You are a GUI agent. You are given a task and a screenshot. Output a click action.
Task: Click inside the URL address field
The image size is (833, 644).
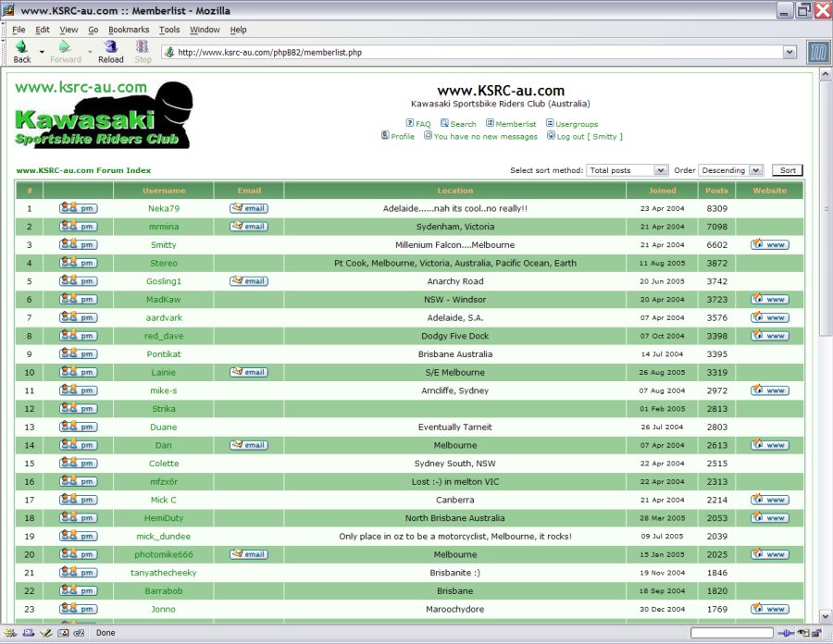pyautogui.click(x=463, y=53)
